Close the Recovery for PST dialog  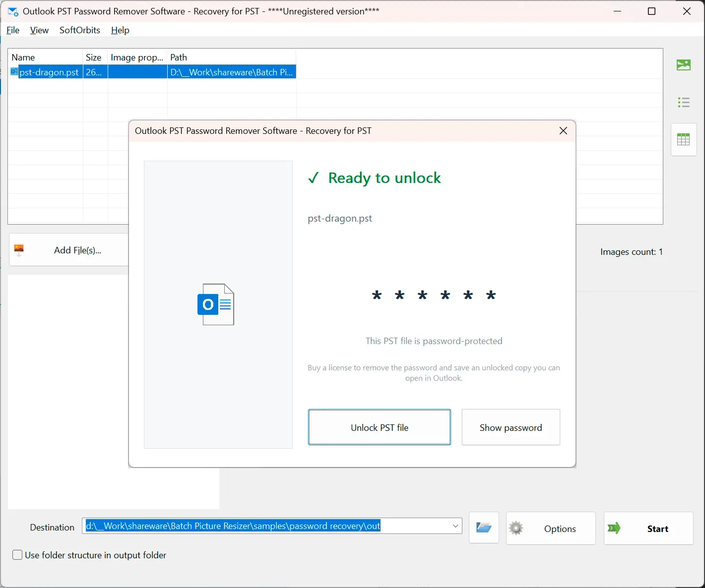(x=563, y=131)
